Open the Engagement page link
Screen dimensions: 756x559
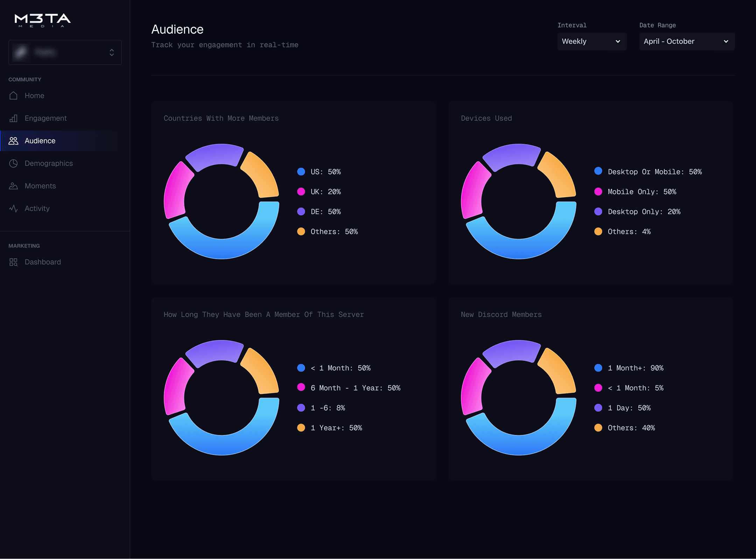coord(45,118)
